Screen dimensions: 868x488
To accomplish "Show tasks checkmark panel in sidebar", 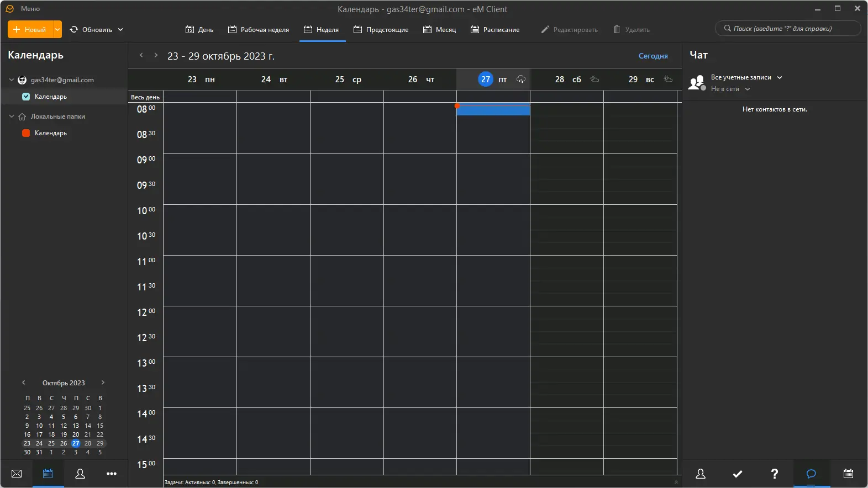I will click(x=738, y=474).
